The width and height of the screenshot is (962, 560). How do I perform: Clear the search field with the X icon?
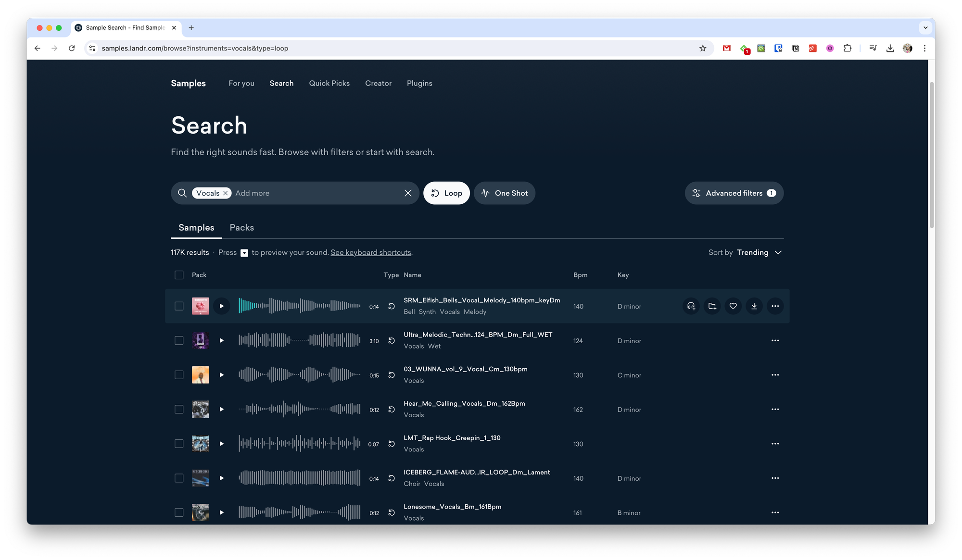pos(408,193)
